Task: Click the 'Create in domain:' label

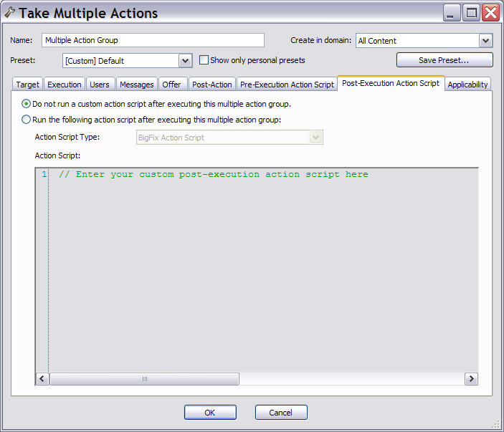Action: coord(320,40)
